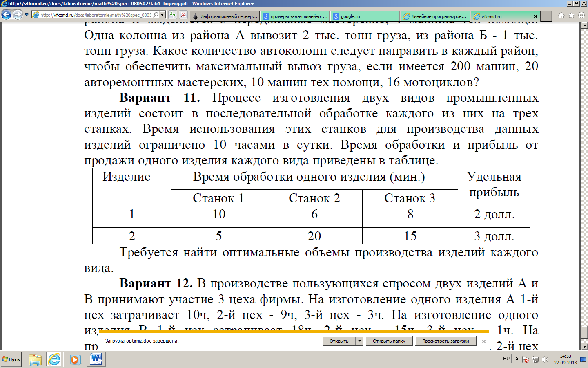The height and width of the screenshot is (368, 588).
Task: Click the 'Вариант 11.' heading text
Action: [160, 98]
